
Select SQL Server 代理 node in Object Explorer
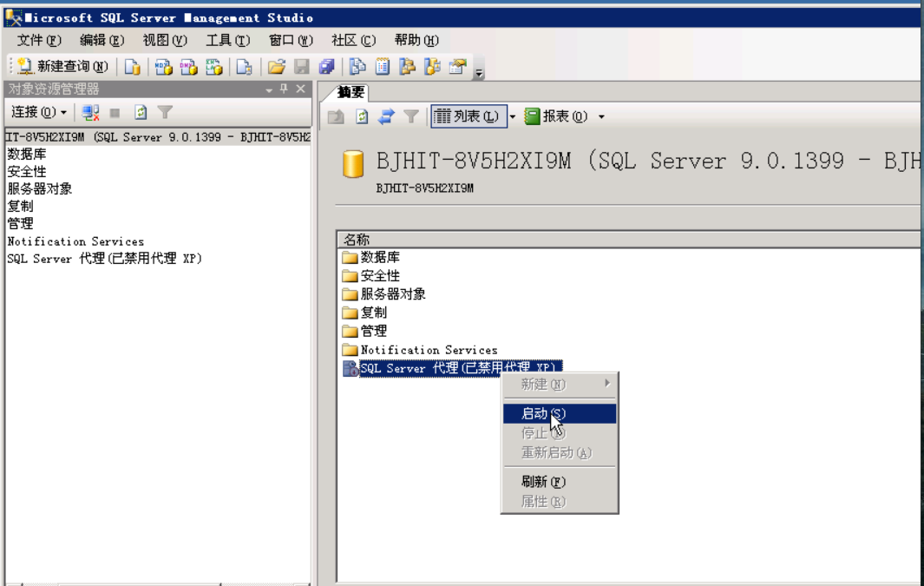click(x=104, y=258)
